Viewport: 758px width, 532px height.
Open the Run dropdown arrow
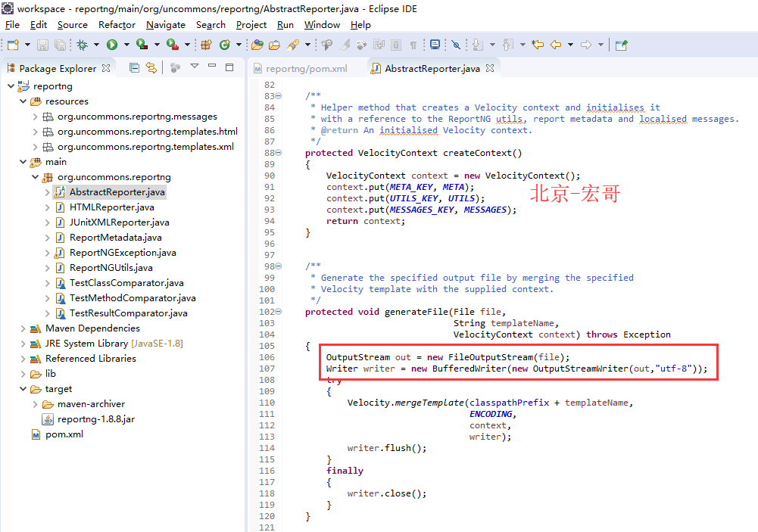tap(126, 45)
